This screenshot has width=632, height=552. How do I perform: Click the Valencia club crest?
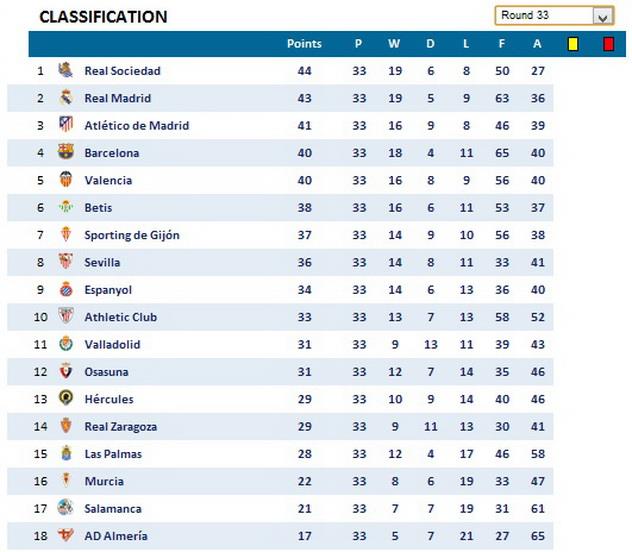65,180
